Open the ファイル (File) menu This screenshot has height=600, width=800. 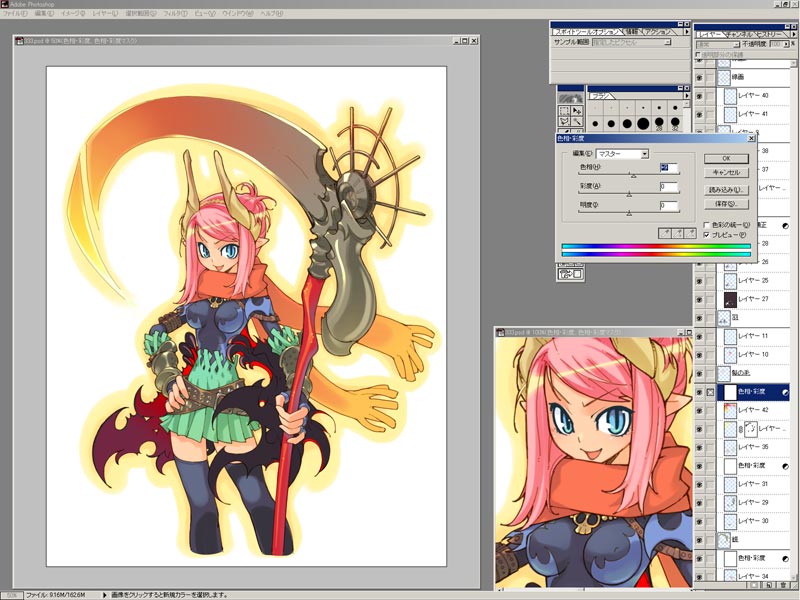pos(14,14)
